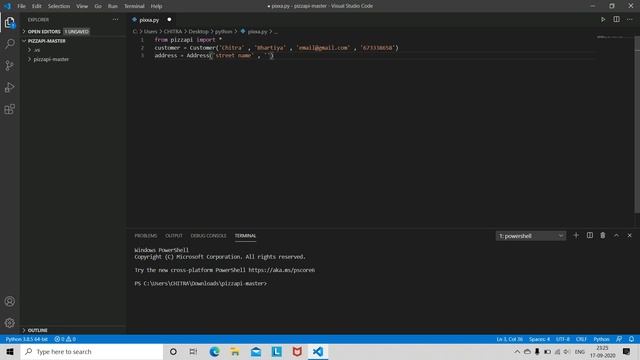Show hidden system tray icons chevron

tap(517, 351)
